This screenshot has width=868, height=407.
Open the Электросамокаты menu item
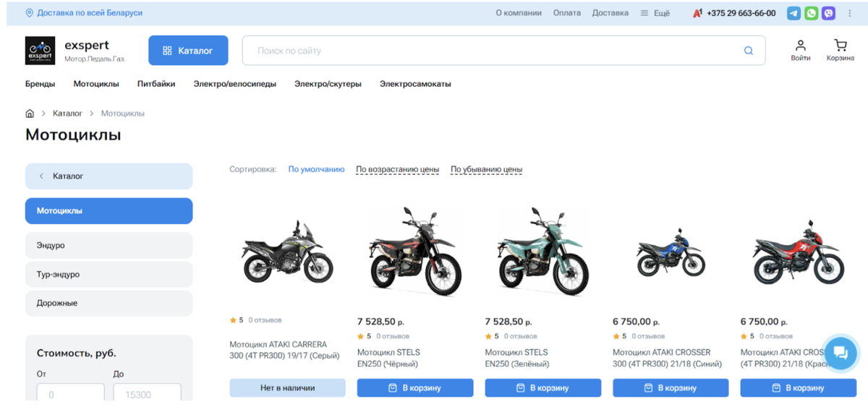(x=415, y=84)
